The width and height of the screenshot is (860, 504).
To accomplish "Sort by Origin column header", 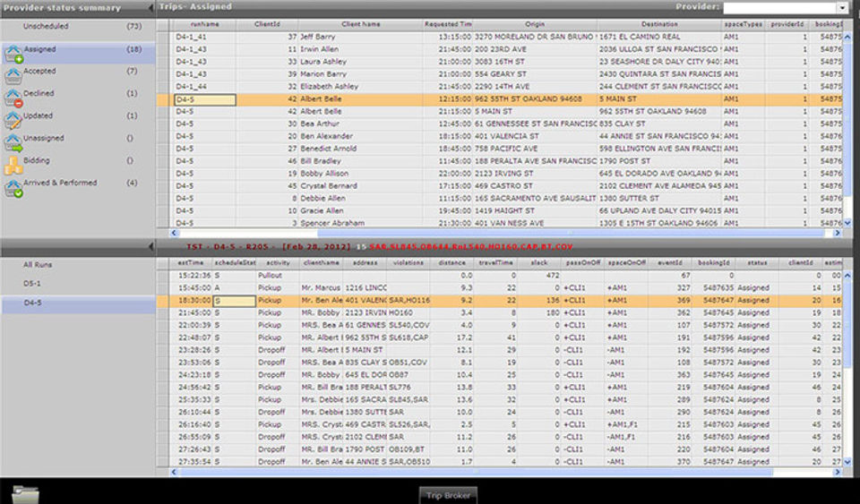I will tap(536, 25).
